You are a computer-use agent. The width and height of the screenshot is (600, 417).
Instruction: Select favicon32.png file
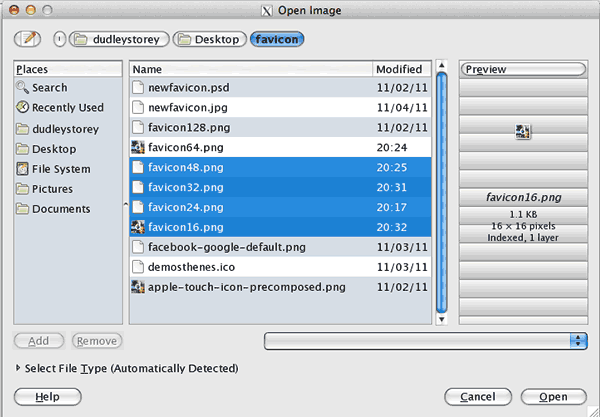(280, 187)
